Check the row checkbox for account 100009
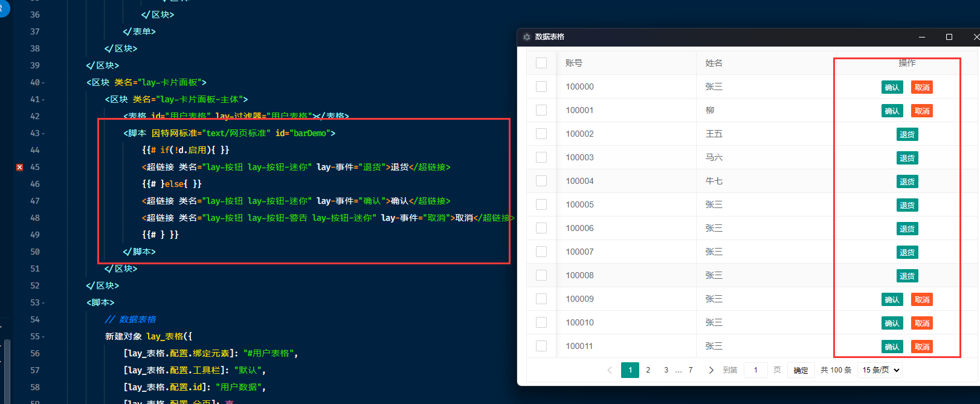The width and height of the screenshot is (980, 404). coord(541,299)
